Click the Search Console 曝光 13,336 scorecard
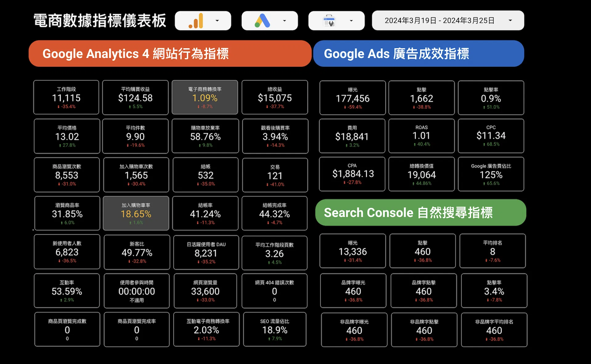The width and height of the screenshot is (591, 364). click(353, 251)
